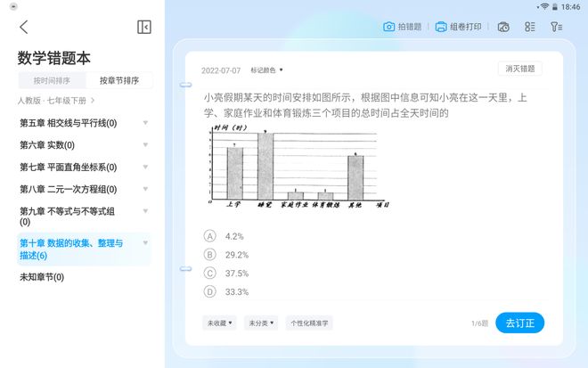Select chapter 第八章 二元一次方程组(0)
The height and width of the screenshot is (368, 588).
click(69, 190)
